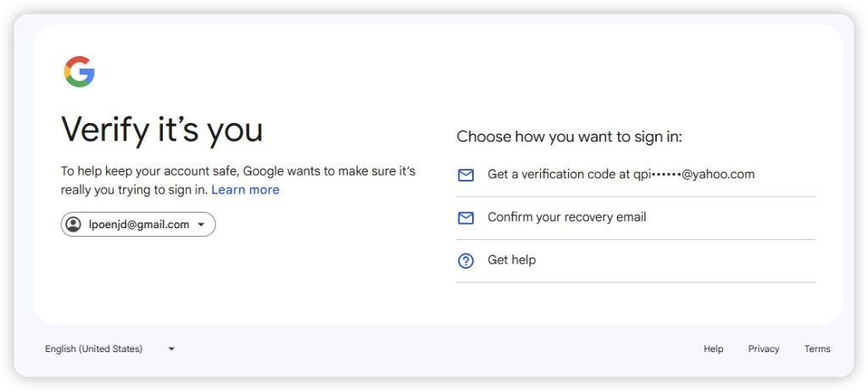Open the Privacy link in footer
Viewport: 868px width, 391px height.
click(x=763, y=349)
